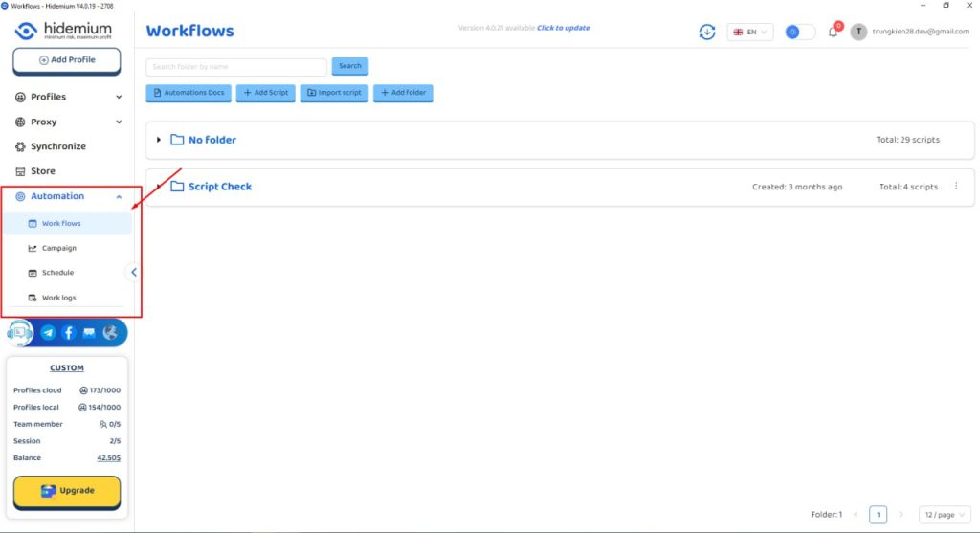Open the EN language dropdown
Viewport: 980px width, 533px height.
750,32
